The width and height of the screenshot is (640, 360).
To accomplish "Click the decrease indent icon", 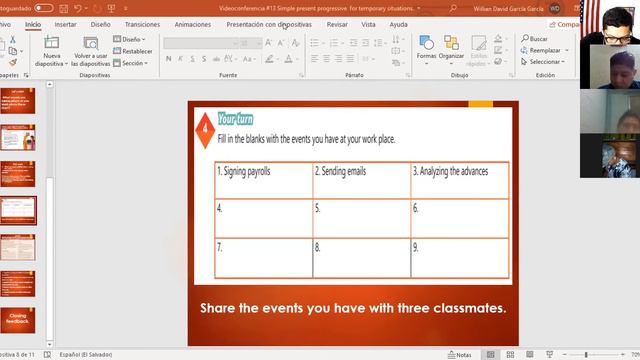I will click(x=353, y=42).
